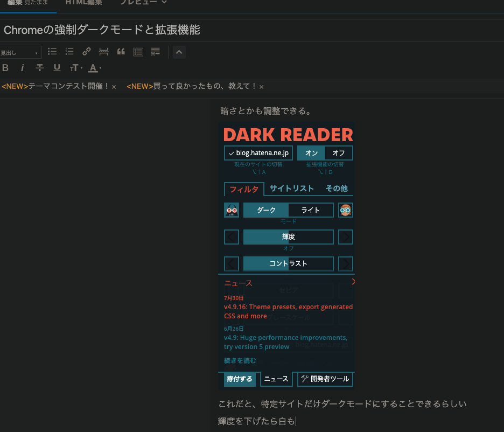
Task: Toggle underline text formatting
Action: tap(57, 68)
